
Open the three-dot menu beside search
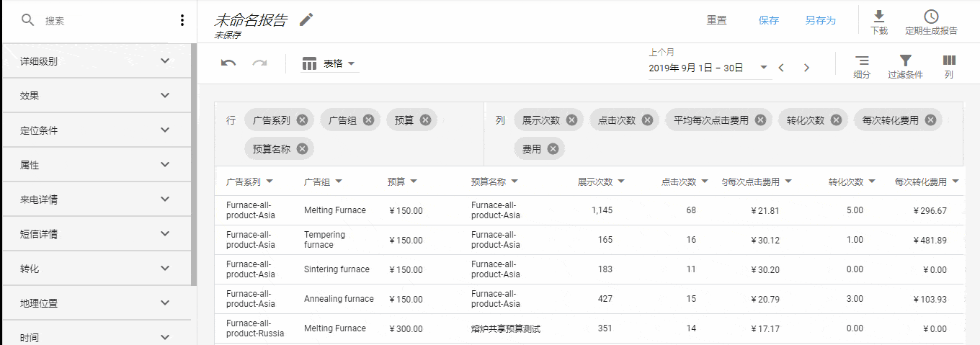pos(182,20)
